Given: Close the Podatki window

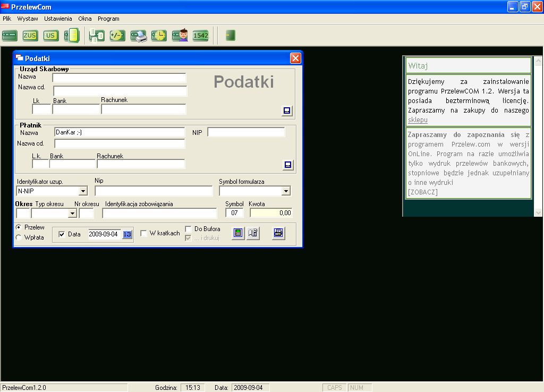Looking at the screenshot, I should tap(295, 58).
